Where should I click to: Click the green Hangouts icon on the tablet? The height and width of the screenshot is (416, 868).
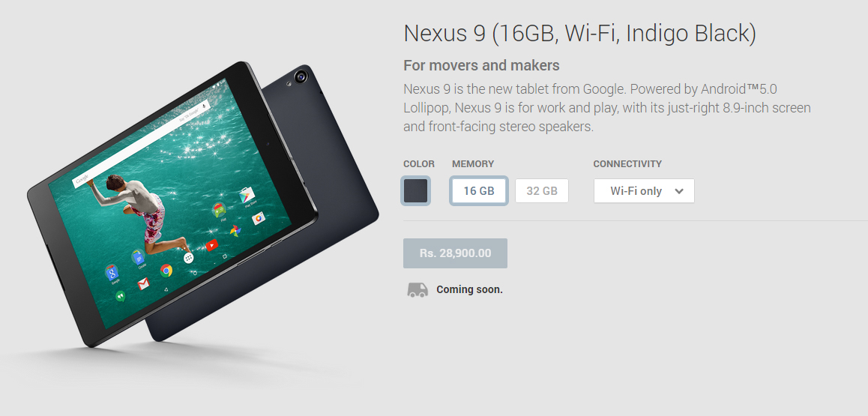click(x=120, y=297)
